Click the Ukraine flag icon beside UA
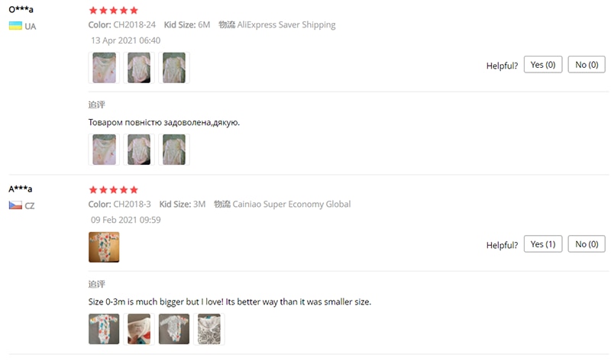 coord(15,26)
